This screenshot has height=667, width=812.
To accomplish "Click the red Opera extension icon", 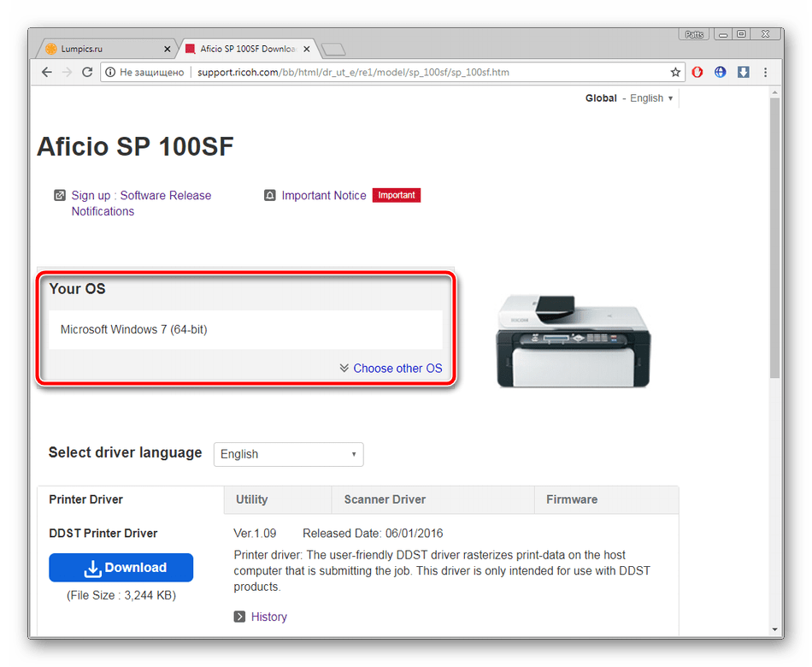I will coord(697,73).
